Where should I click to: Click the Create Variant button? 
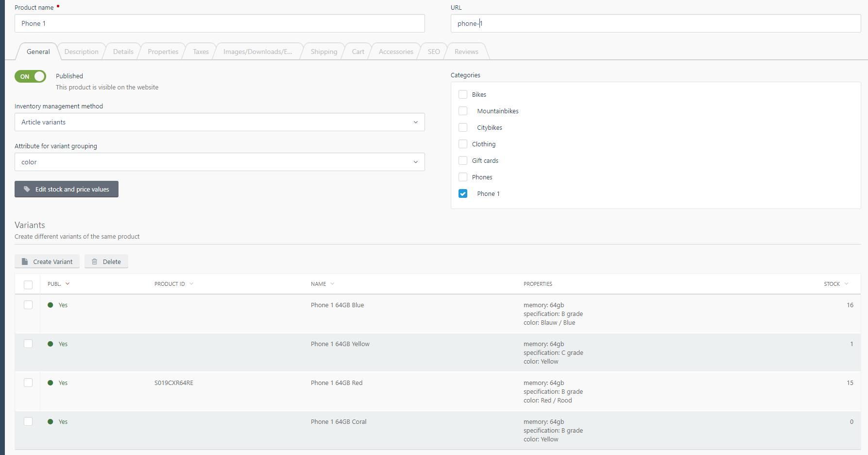pos(47,261)
